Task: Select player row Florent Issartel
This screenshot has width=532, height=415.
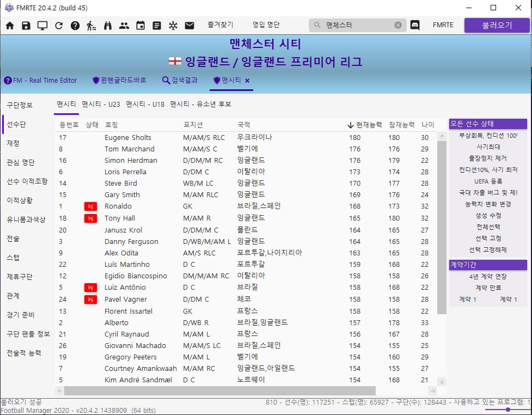Action: tap(246, 312)
